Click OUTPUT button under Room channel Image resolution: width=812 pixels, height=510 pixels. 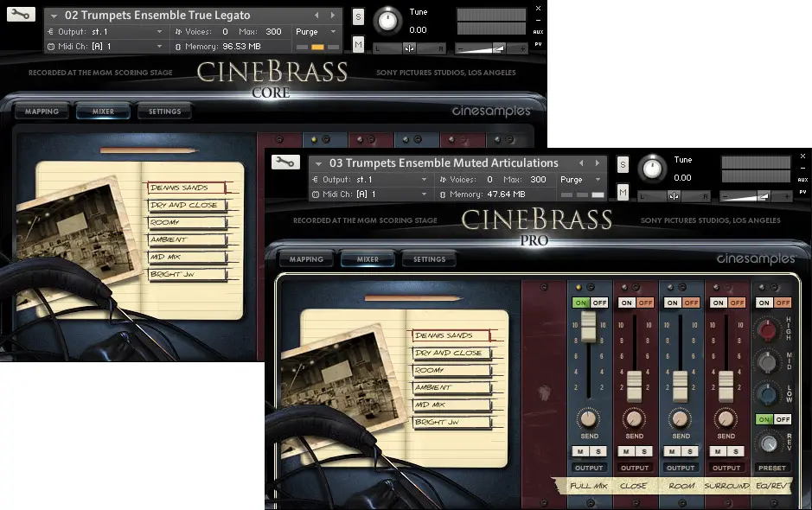pyautogui.click(x=681, y=468)
